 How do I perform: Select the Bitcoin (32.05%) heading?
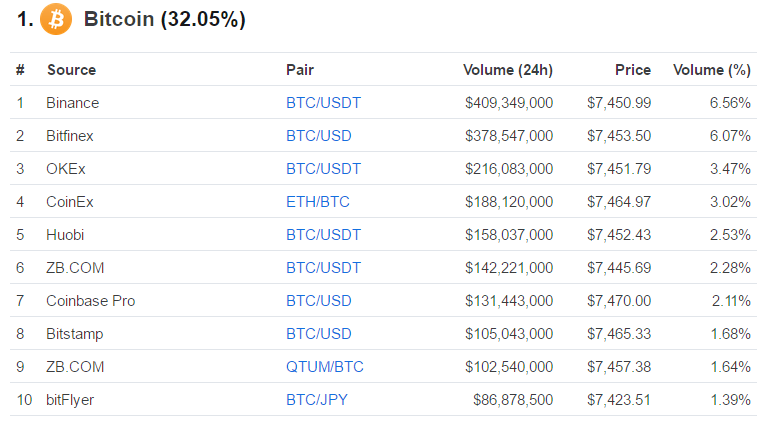click(x=164, y=19)
